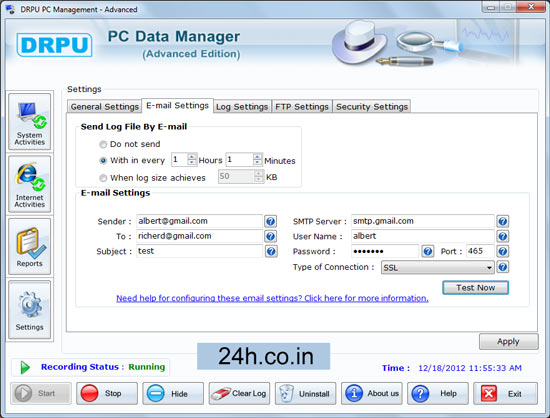Click the time value 12/18/2012 11:55:33 AM
550x418 pixels.
pyautogui.click(x=470, y=368)
